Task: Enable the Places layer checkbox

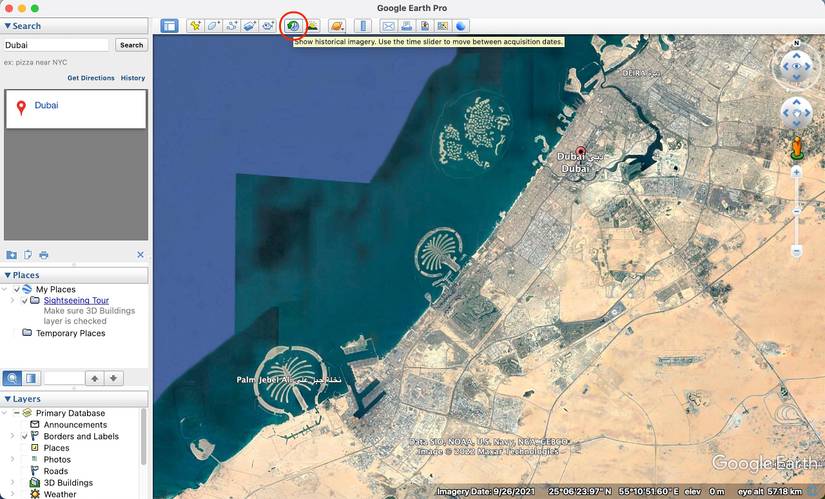Action: [25, 448]
